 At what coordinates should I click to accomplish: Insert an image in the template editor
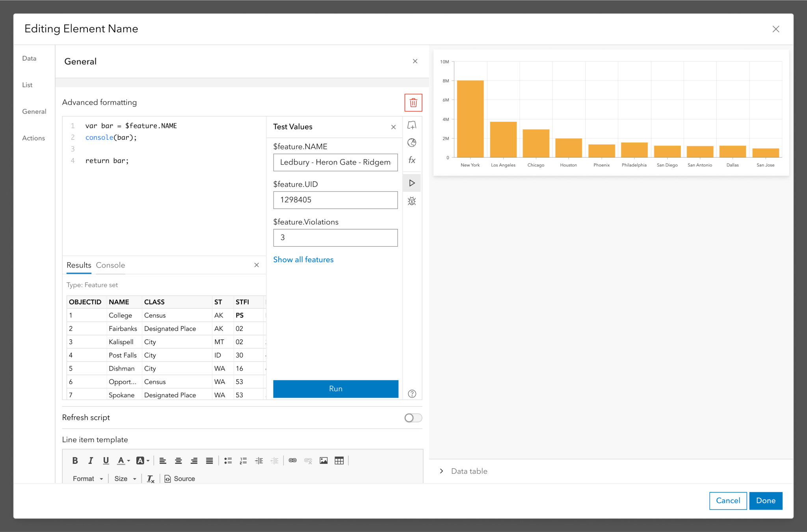point(324,460)
